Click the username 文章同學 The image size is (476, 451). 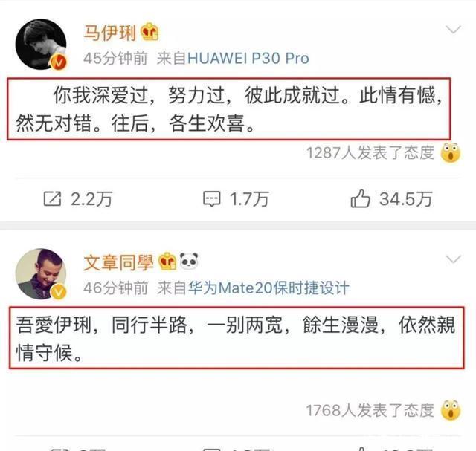(118, 262)
